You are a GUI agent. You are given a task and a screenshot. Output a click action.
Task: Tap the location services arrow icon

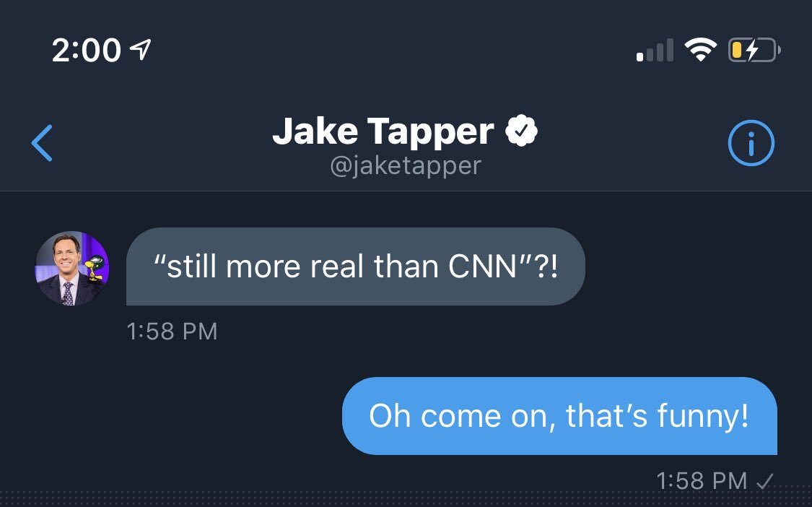click(140, 50)
